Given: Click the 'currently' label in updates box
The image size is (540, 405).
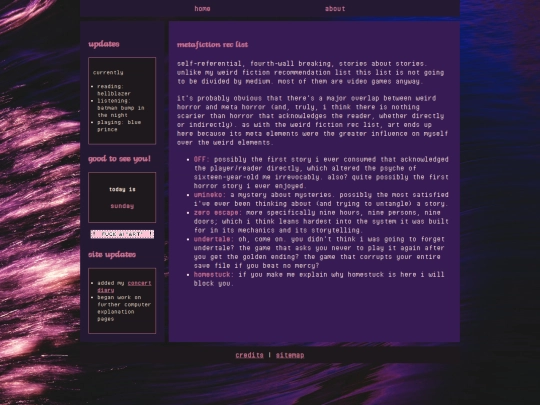Looking at the screenshot, I should click(108, 72).
